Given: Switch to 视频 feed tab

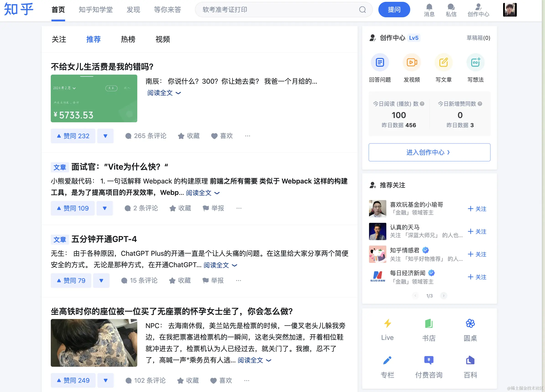Looking at the screenshot, I should (x=163, y=39).
